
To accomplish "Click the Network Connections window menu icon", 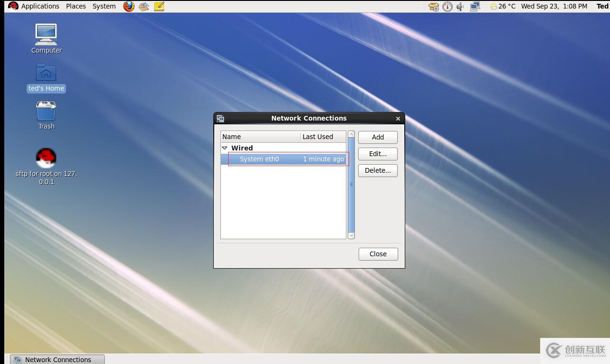I will pyautogui.click(x=220, y=118).
